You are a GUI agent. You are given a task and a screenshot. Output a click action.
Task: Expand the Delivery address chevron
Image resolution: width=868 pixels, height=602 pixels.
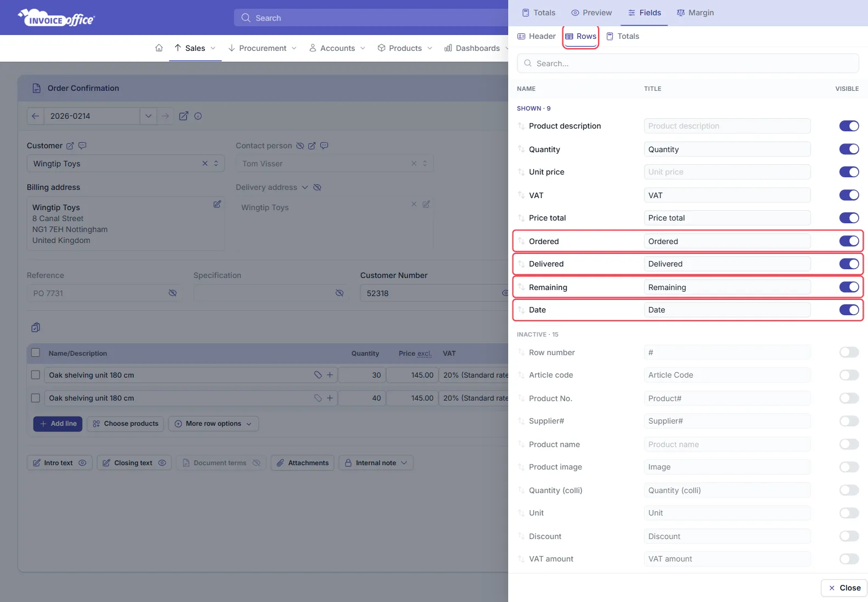pyautogui.click(x=305, y=187)
